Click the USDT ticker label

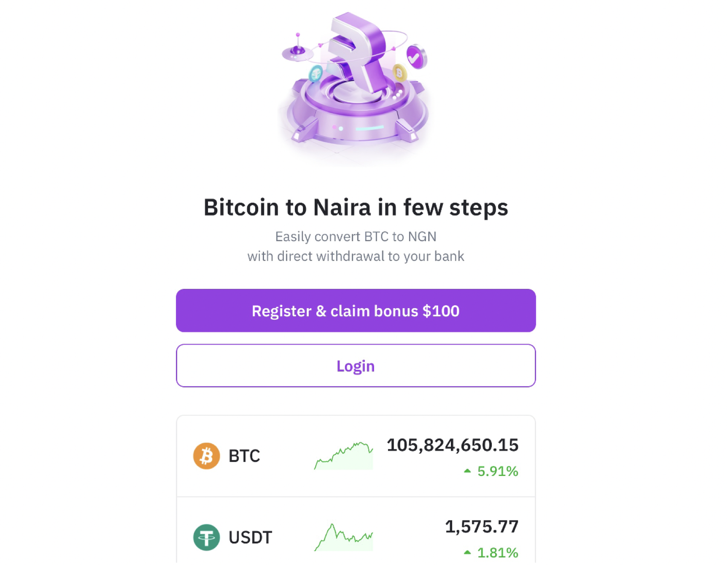[x=251, y=536]
